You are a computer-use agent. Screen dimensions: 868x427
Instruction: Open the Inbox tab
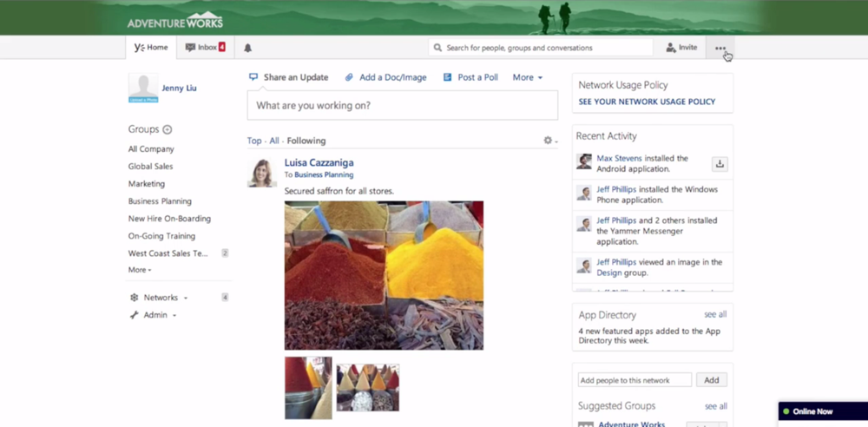(205, 48)
